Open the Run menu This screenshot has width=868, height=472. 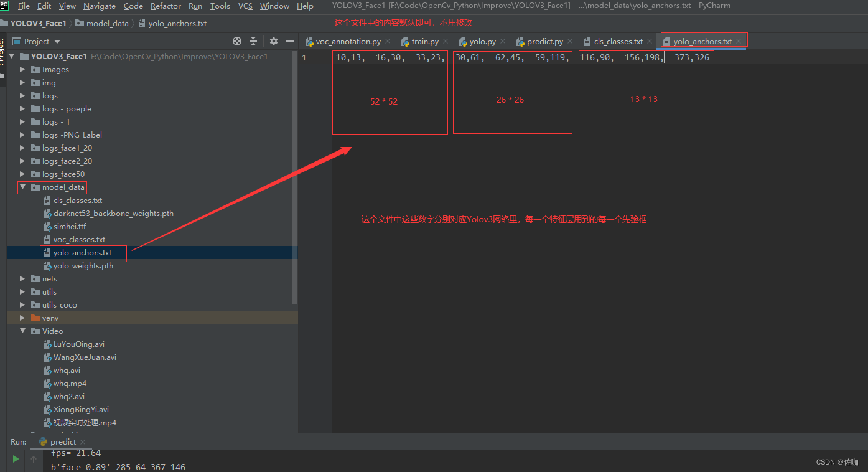[x=195, y=6]
